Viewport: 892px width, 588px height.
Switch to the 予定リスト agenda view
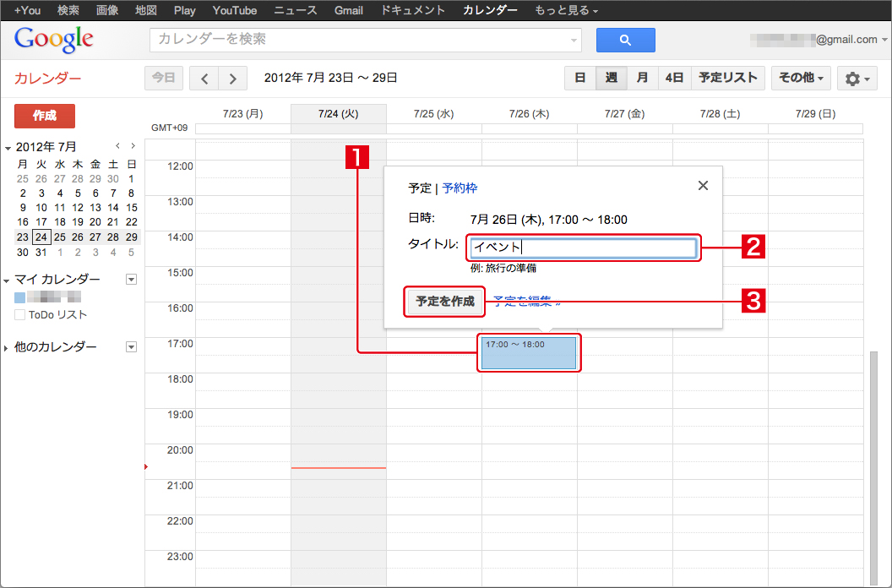[727, 78]
